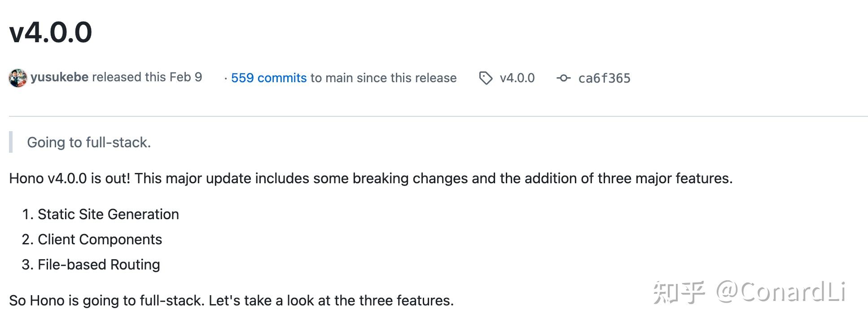This screenshot has width=868, height=327.
Task: Click the 'Static Site Generation' list item
Action: 108,214
